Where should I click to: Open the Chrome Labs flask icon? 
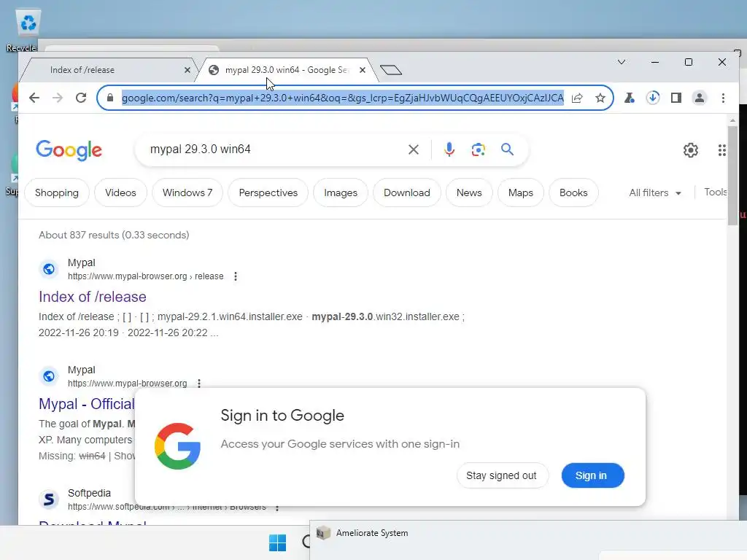pyautogui.click(x=630, y=98)
